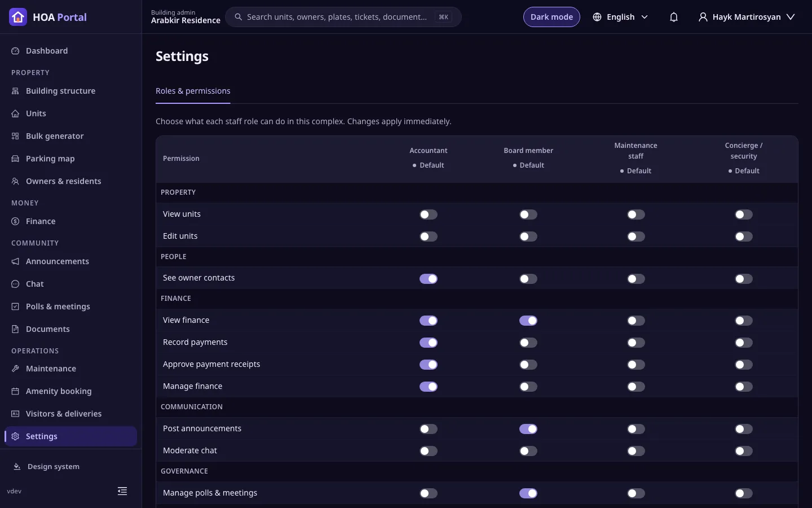Click the Dark mode button
This screenshot has width=812, height=508.
pos(551,17)
